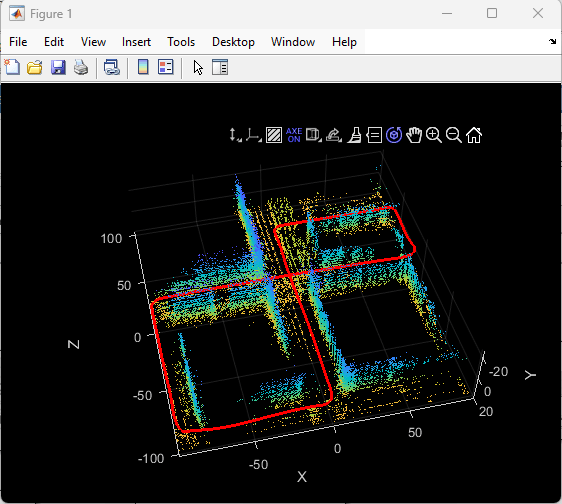This screenshot has height=504, width=562.
Task: Minimize the Figure 1 window
Action: pos(447,14)
